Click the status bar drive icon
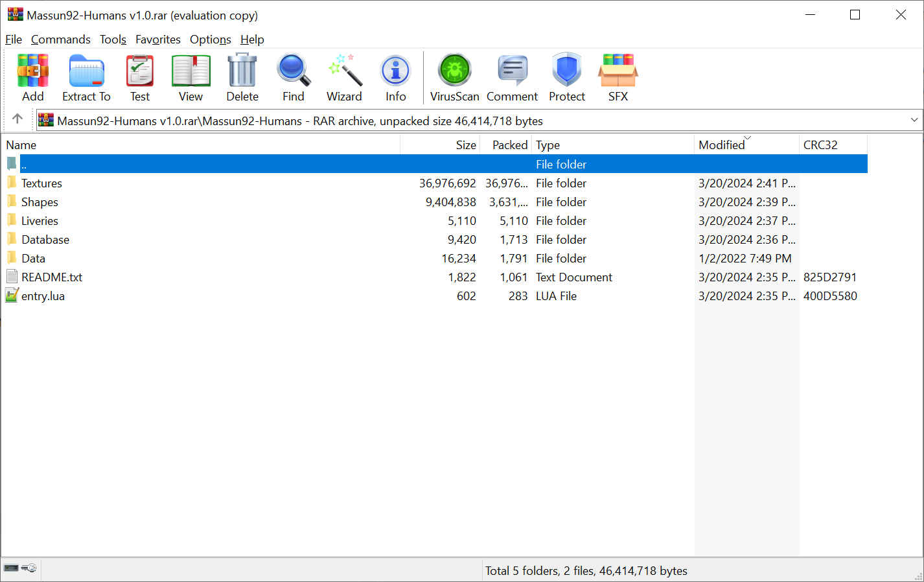The width and height of the screenshot is (924, 582). (x=12, y=568)
